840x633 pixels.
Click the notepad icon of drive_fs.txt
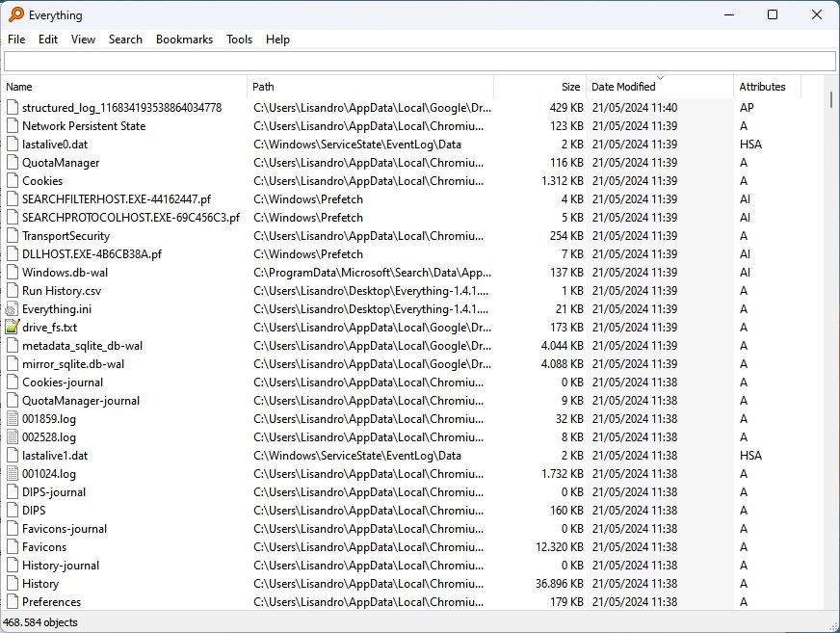pos(12,328)
